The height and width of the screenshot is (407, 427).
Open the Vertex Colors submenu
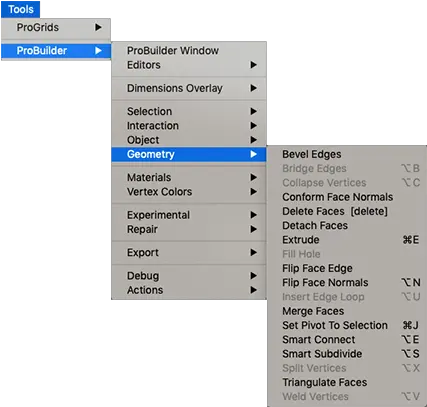(189, 192)
